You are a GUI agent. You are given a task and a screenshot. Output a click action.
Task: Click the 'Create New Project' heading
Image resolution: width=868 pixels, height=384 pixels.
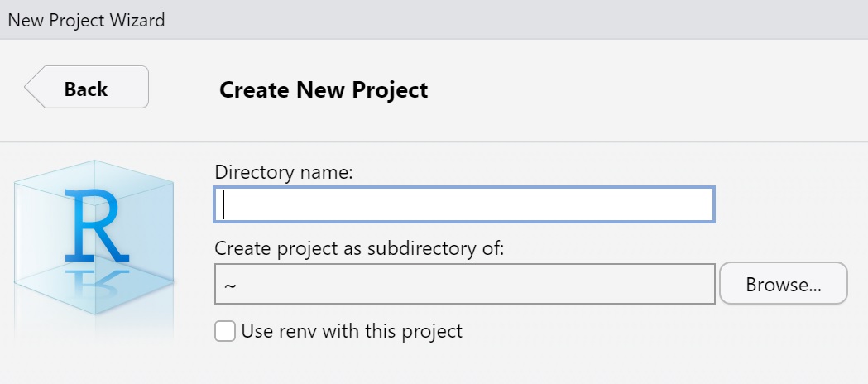pyautogui.click(x=324, y=89)
